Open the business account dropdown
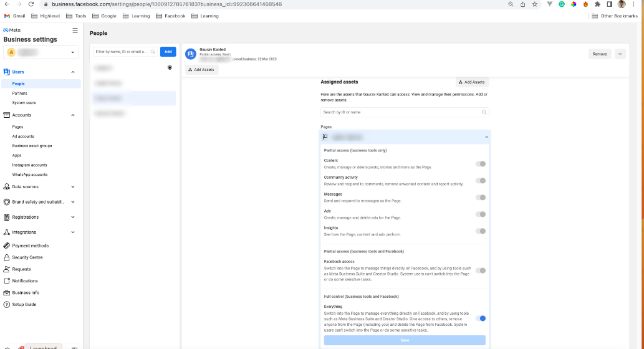 41,52
